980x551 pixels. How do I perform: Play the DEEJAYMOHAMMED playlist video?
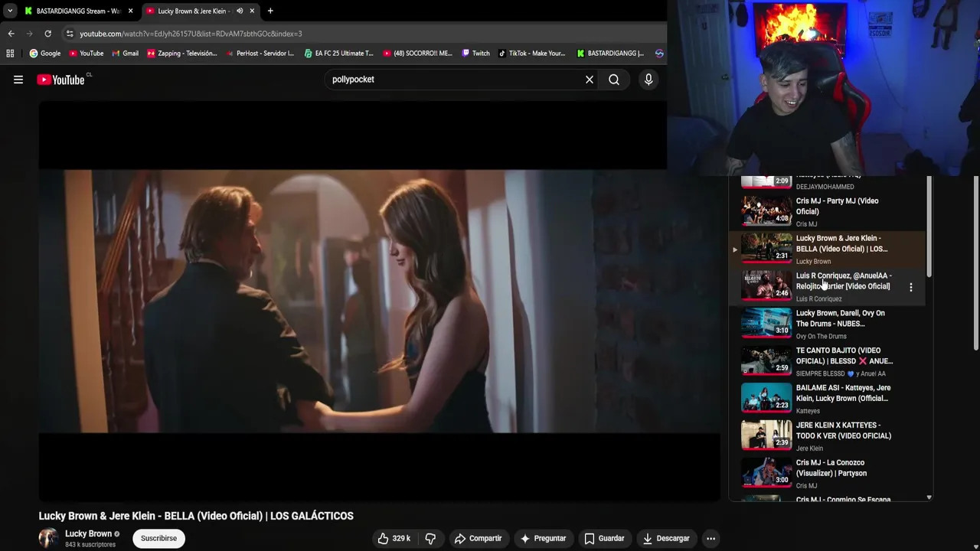click(x=827, y=184)
